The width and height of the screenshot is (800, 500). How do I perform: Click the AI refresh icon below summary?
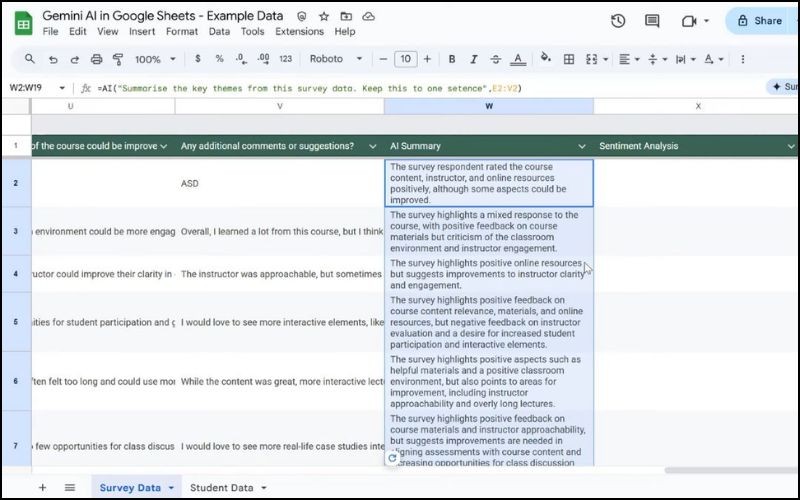pyautogui.click(x=392, y=458)
